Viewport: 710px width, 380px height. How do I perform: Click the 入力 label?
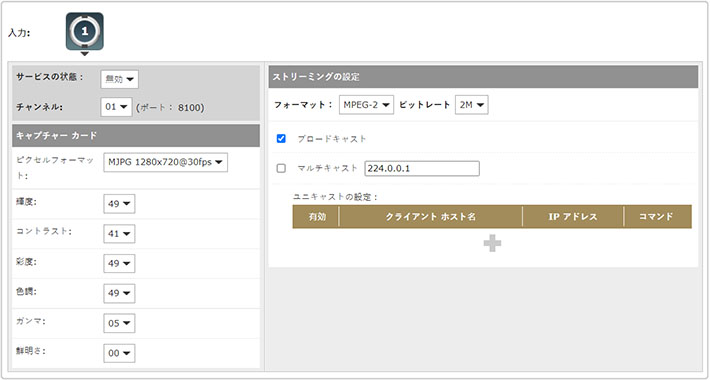[19, 33]
